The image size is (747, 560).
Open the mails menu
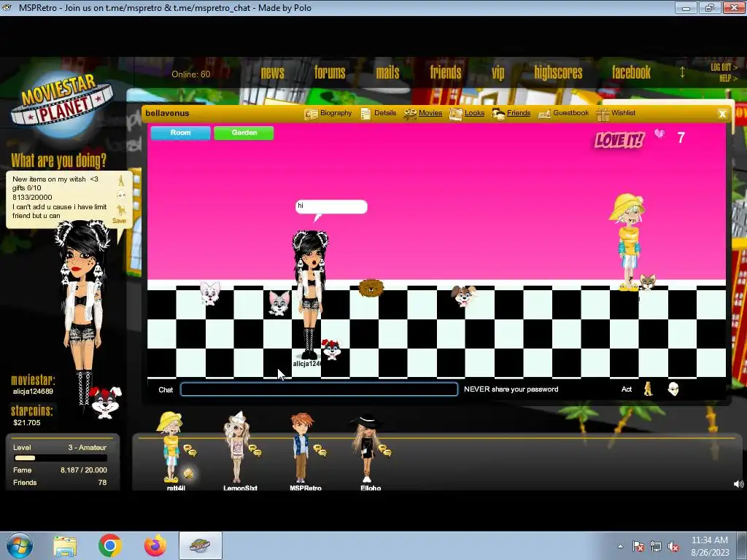tap(388, 72)
